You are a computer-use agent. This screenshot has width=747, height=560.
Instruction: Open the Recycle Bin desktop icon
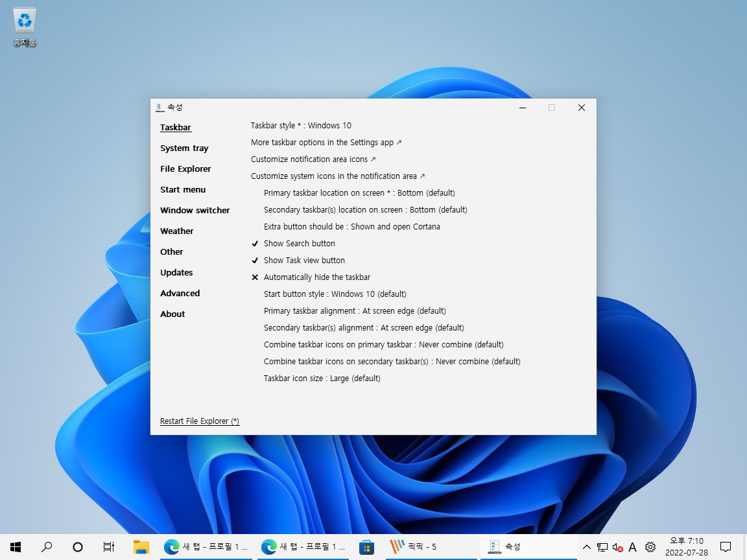click(x=24, y=27)
